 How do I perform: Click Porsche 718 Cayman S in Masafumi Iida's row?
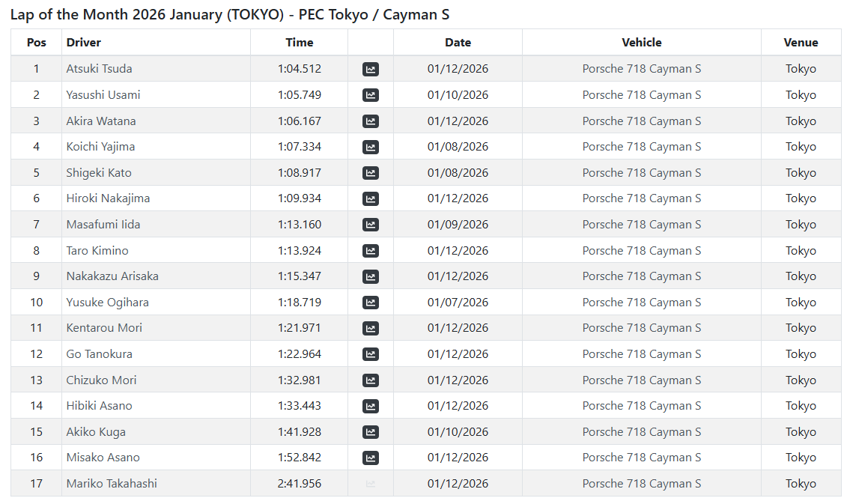click(642, 225)
